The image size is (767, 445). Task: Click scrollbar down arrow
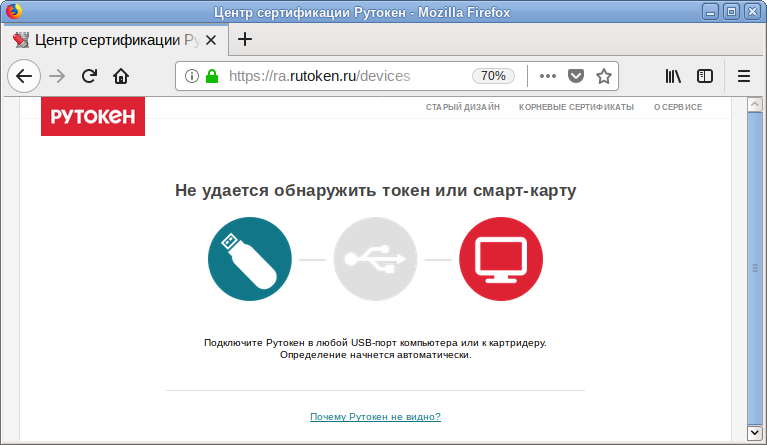[755, 432]
